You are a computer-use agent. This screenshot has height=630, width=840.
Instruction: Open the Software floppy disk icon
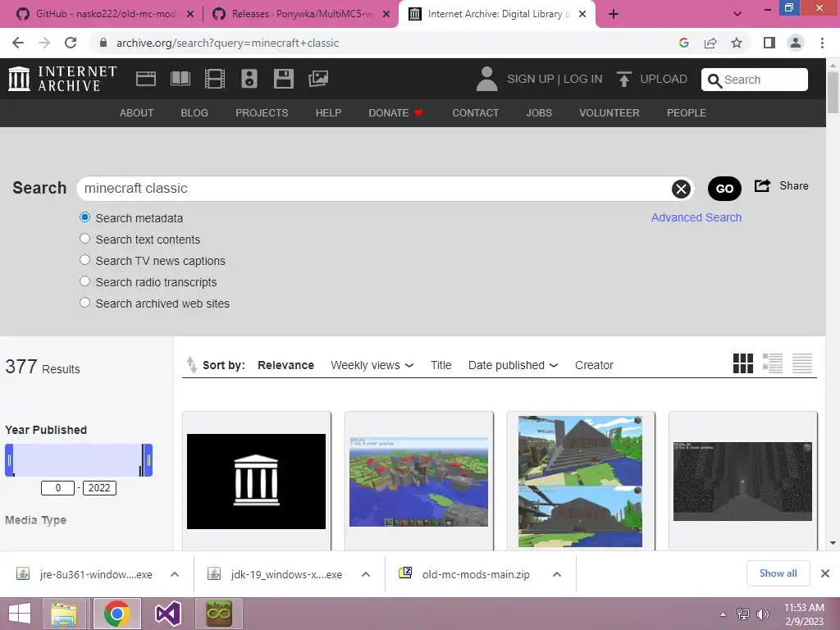pyautogui.click(x=283, y=79)
